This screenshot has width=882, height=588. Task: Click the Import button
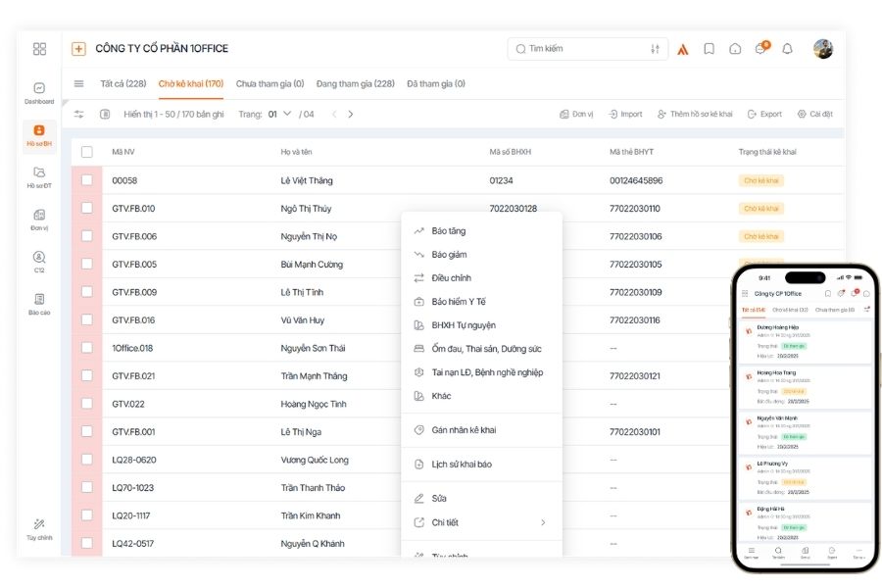[625, 115]
